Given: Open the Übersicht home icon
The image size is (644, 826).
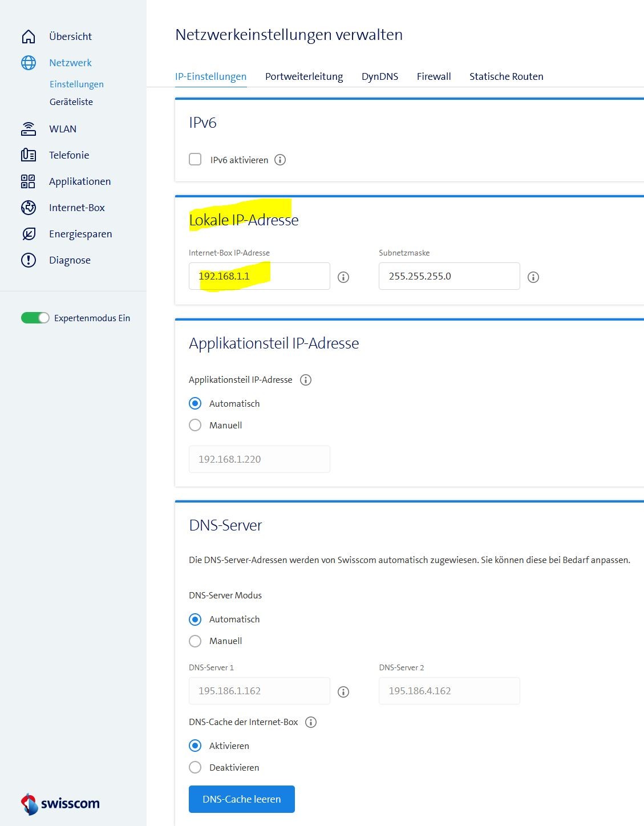Looking at the screenshot, I should coord(28,36).
